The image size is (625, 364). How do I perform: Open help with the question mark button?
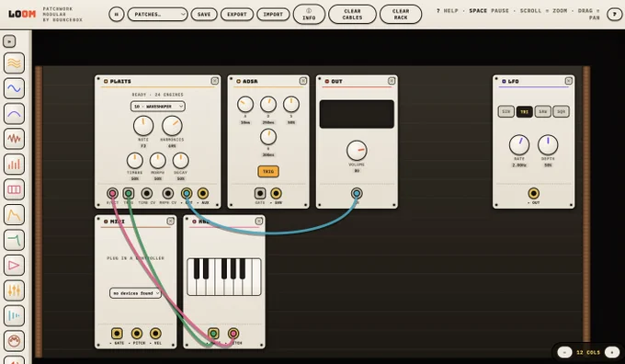614,15
